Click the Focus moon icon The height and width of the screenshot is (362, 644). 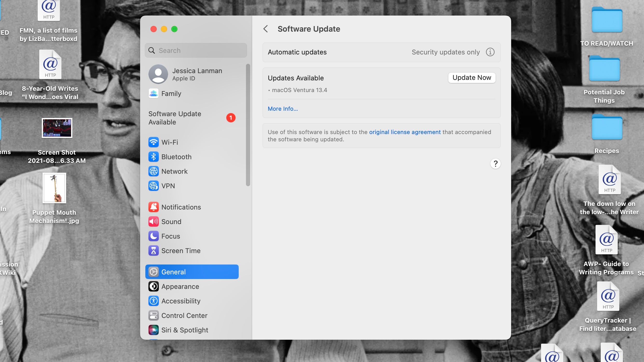(153, 236)
